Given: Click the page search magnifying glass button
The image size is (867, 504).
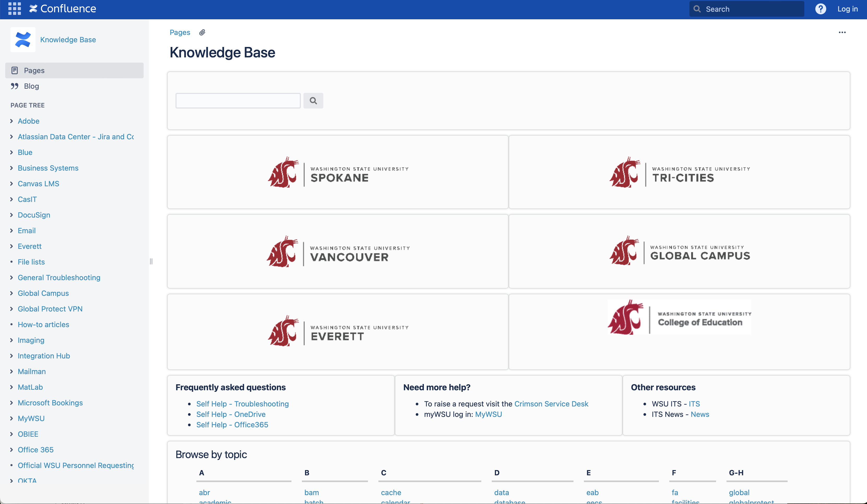Looking at the screenshot, I should [x=313, y=100].
